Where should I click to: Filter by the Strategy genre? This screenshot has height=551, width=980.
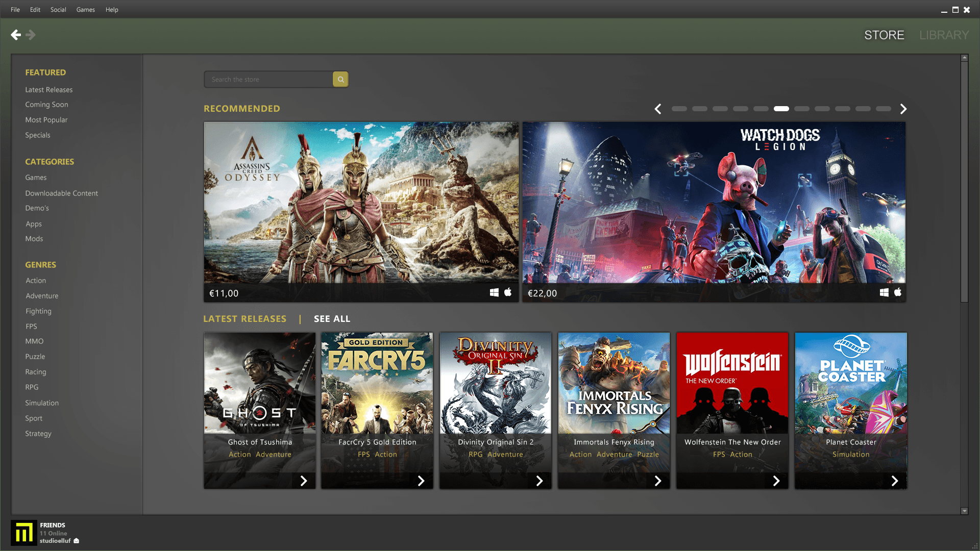click(38, 434)
